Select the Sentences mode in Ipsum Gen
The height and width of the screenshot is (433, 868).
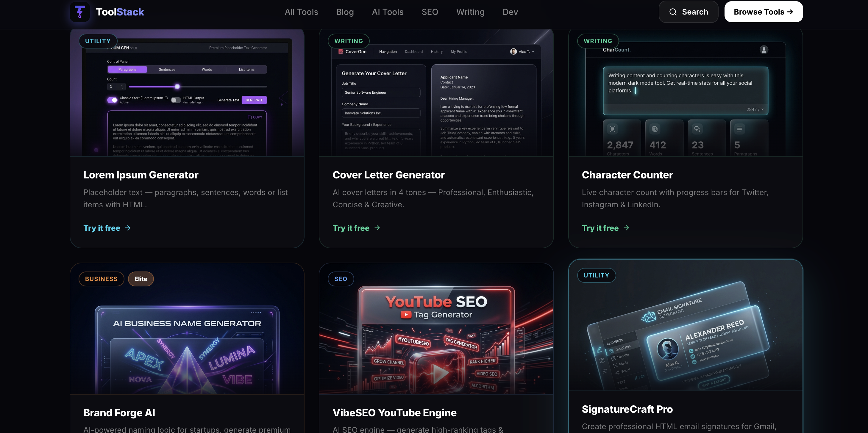167,69
